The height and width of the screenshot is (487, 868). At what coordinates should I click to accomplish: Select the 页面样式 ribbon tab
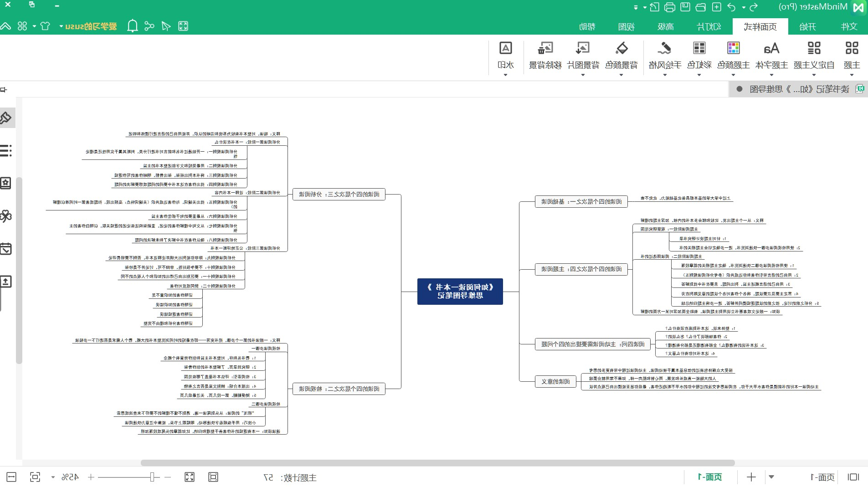tap(760, 26)
